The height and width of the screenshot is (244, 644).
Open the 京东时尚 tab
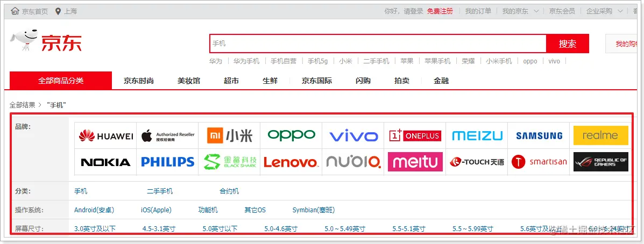click(x=139, y=81)
